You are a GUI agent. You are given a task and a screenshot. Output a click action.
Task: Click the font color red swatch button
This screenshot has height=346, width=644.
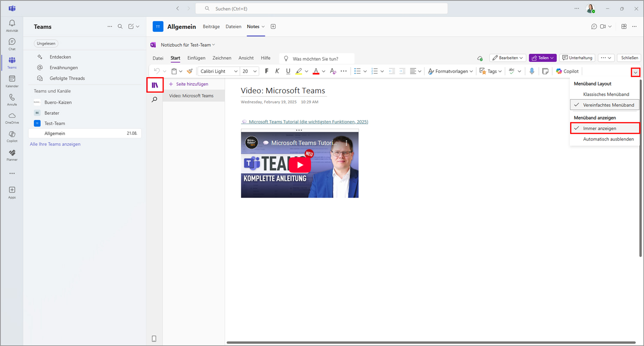point(316,71)
